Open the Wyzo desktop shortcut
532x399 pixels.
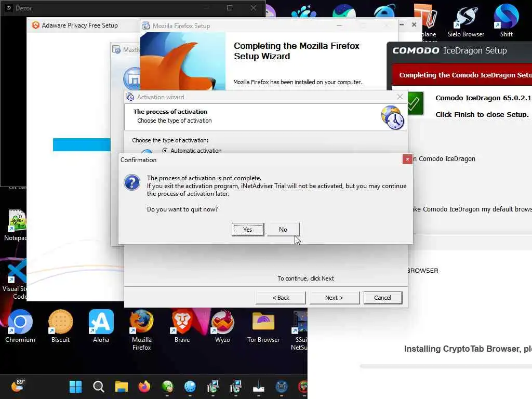click(x=222, y=326)
